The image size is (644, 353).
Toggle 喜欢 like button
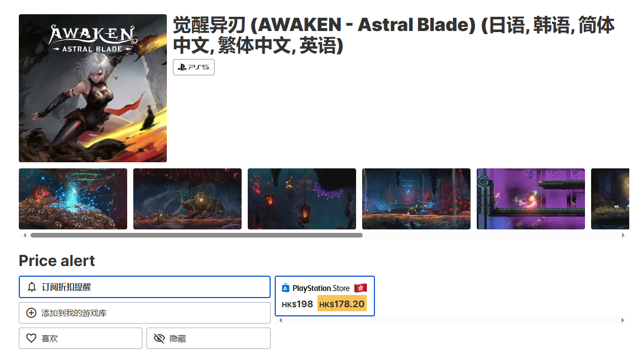pos(80,338)
